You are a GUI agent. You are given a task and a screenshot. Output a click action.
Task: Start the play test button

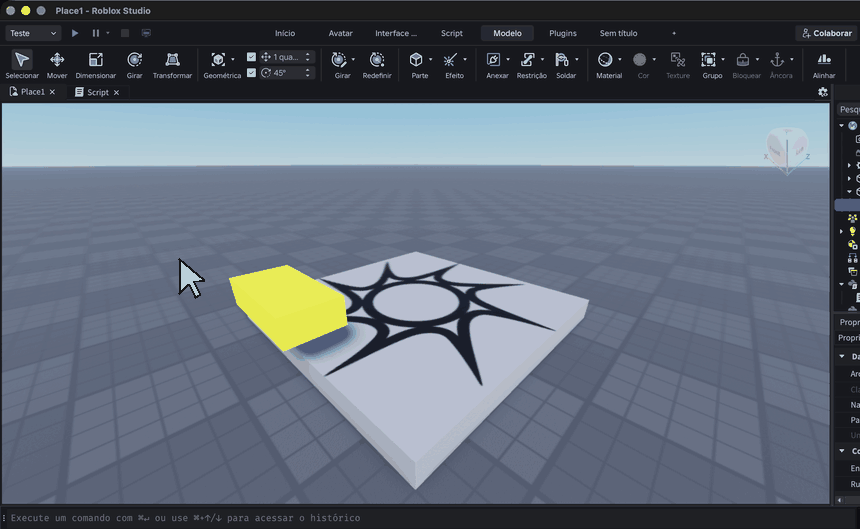(x=75, y=33)
